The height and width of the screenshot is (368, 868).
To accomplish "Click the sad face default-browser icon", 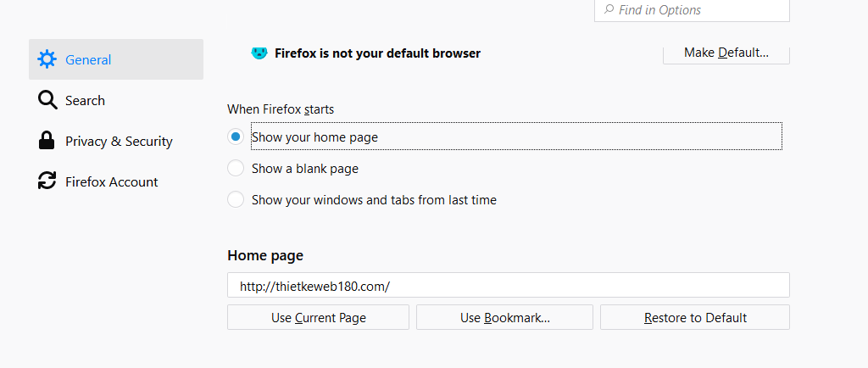I will 259,53.
